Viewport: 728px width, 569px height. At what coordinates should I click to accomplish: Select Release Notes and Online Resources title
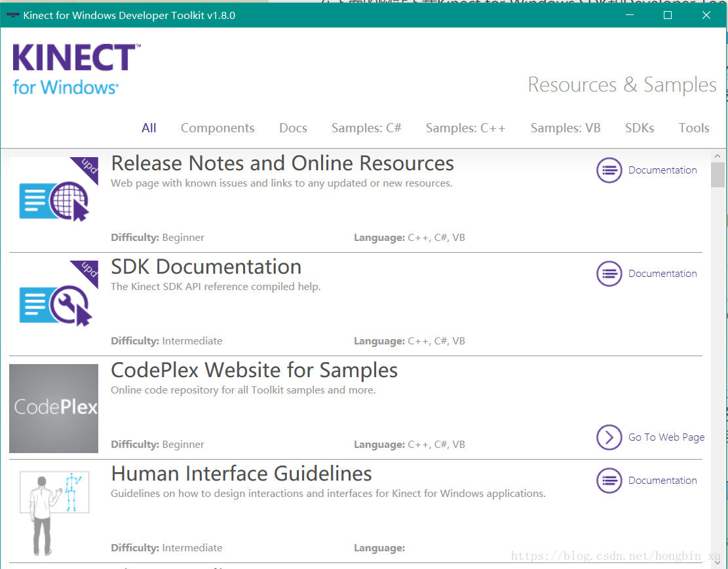(282, 164)
